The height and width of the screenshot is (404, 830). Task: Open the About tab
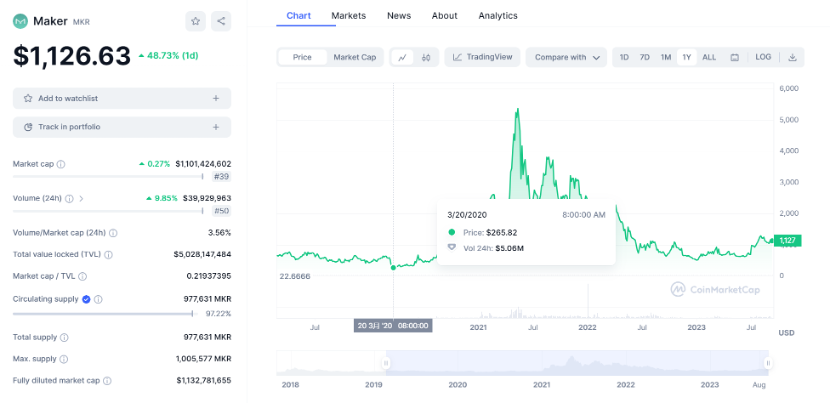pyautogui.click(x=445, y=16)
